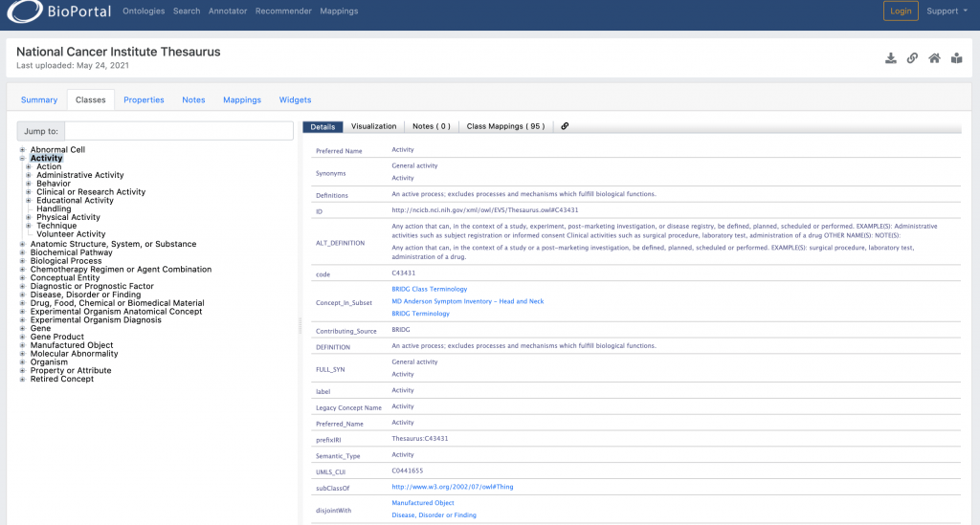Select Gene in the class tree
The width and height of the screenshot is (980, 525).
coord(40,328)
